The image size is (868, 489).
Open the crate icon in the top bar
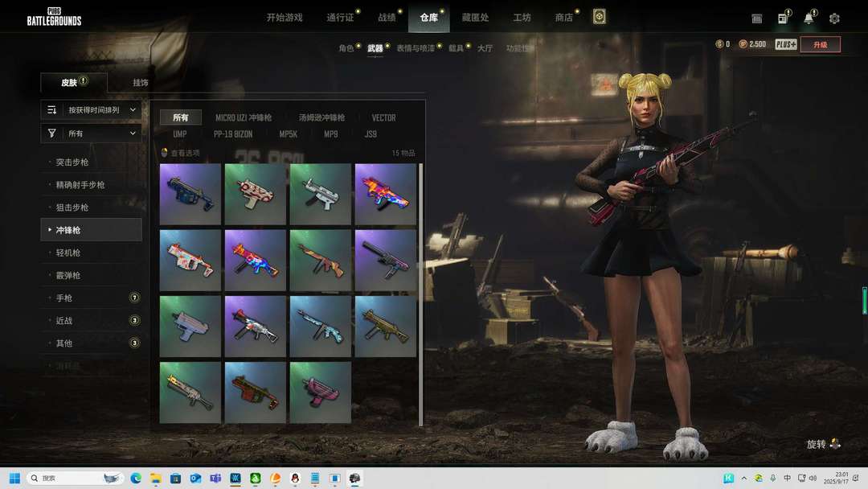coord(757,18)
